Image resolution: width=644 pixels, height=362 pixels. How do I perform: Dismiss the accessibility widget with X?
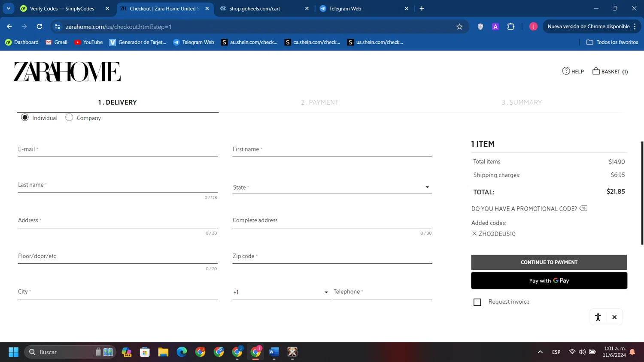click(614, 317)
